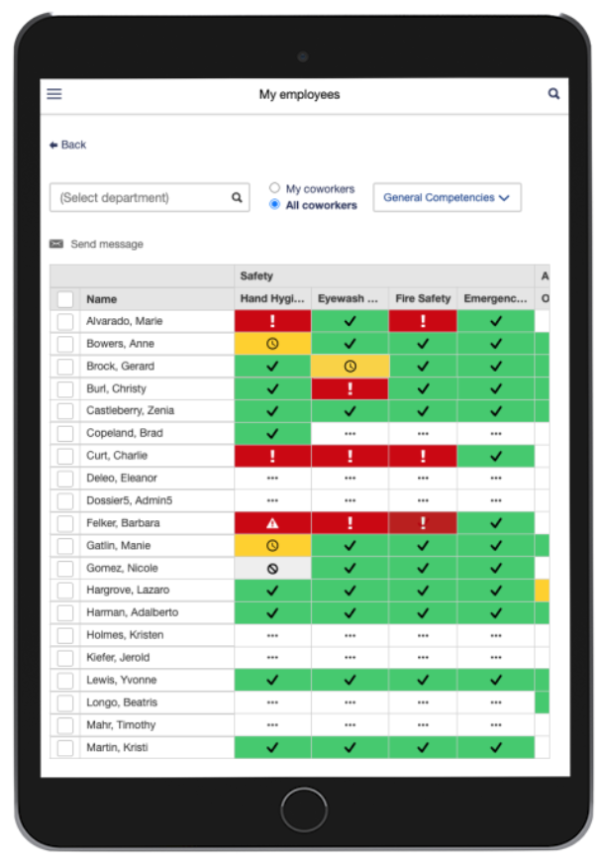
Task: Go back using the Back link
Action: point(67,145)
